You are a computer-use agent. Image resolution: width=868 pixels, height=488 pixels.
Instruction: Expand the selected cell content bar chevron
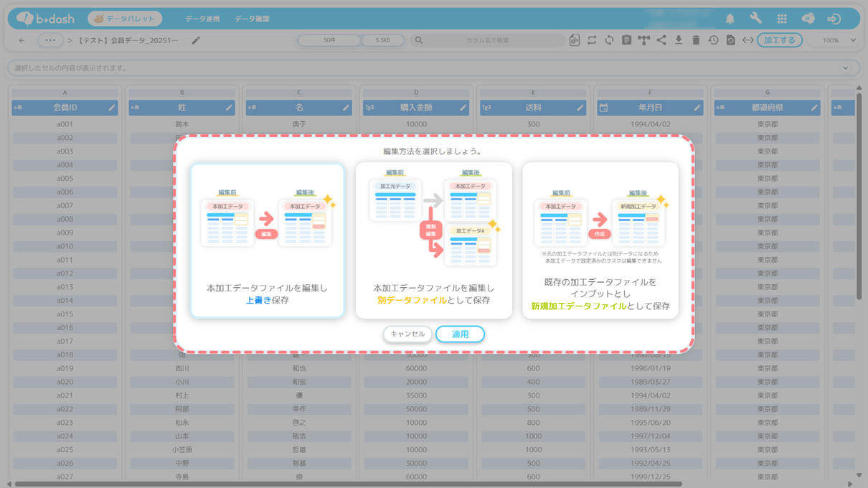(x=846, y=68)
